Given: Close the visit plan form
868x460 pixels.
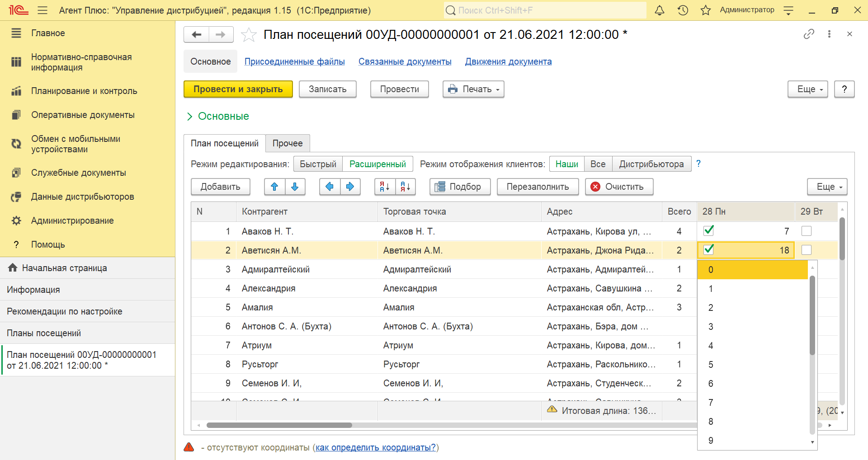Looking at the screenshot, I should click(849, 34).
